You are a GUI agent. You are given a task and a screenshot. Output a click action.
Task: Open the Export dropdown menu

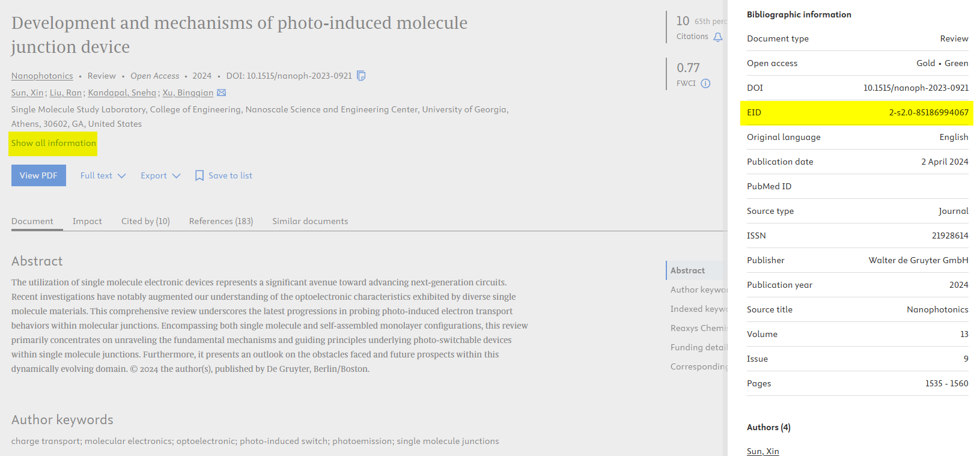(x=160, y=175)
